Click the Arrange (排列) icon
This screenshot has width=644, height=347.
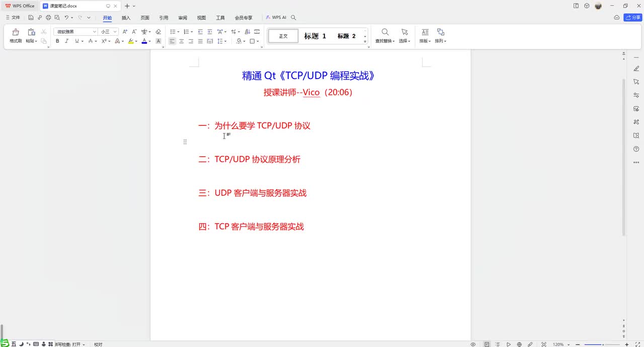tap(440, 32)
